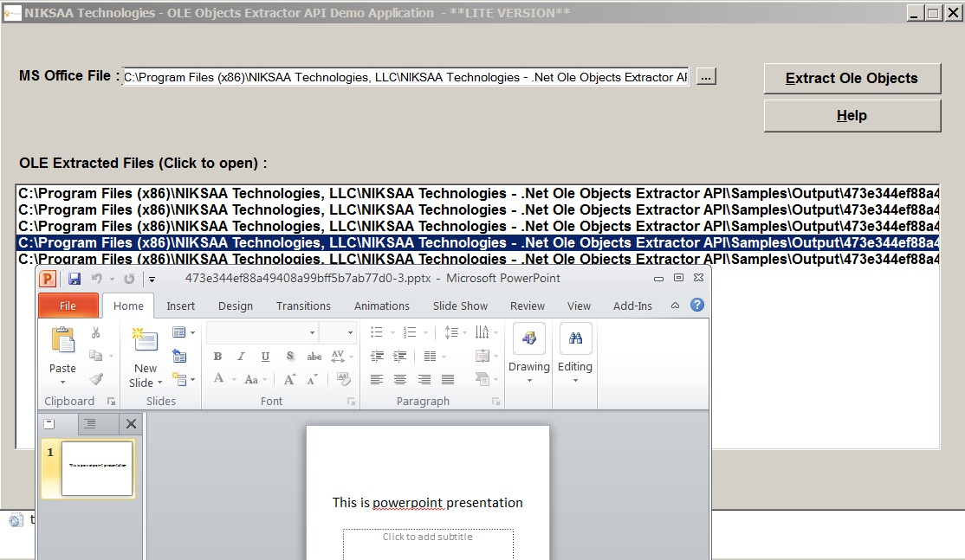
Task: Switch to the Slides thumbnail pane tab
Action: coord(49,423)
